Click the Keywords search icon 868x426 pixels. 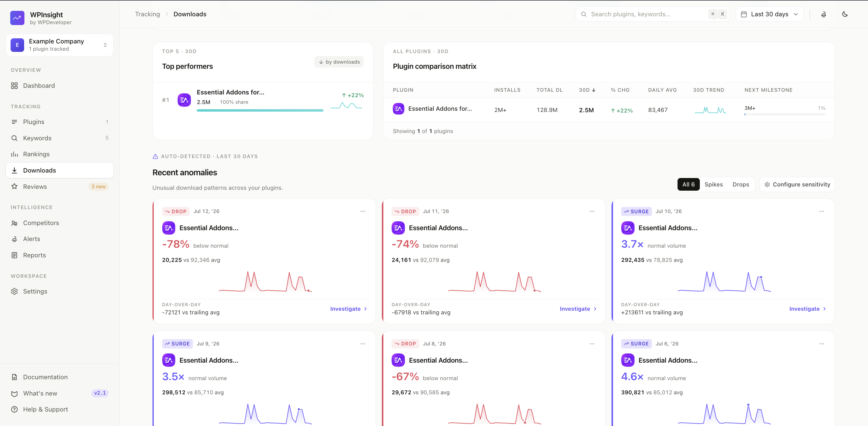click(x=14, y=138)
